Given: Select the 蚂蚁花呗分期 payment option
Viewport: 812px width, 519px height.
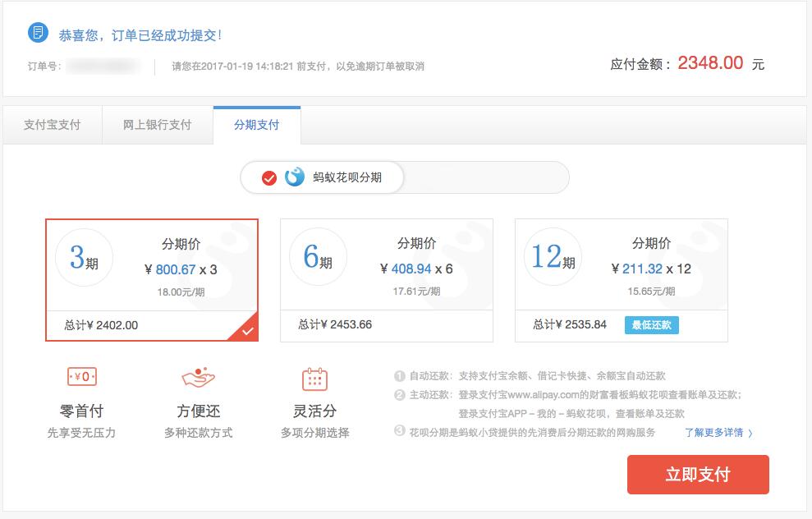Looking at the screenshot, I should pyautogui.click(x=322, y=177).
